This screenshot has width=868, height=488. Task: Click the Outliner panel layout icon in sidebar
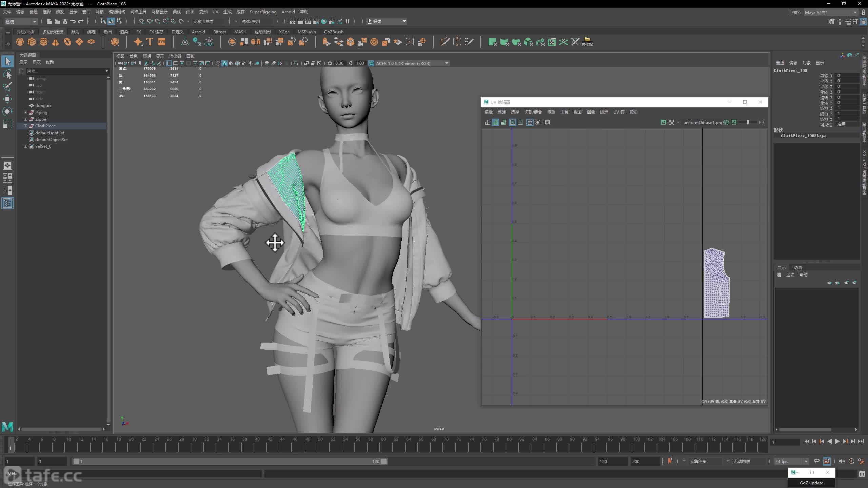tap(7, 203)
